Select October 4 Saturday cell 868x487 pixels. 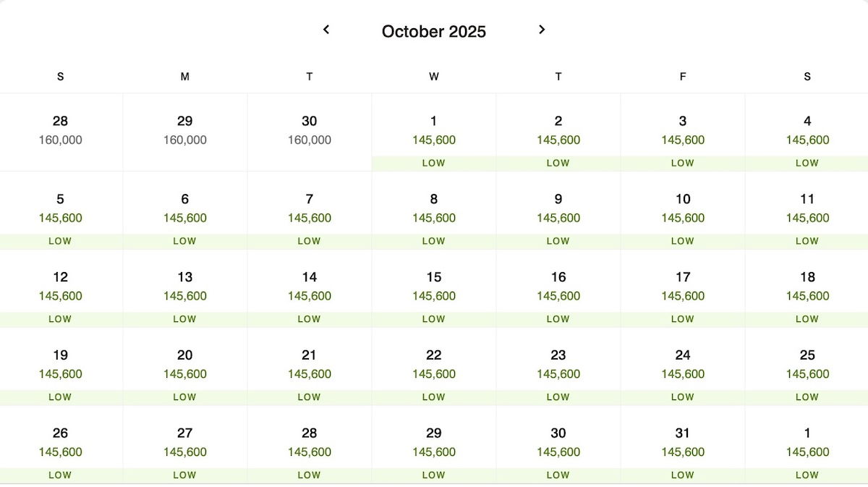point(807,132)
